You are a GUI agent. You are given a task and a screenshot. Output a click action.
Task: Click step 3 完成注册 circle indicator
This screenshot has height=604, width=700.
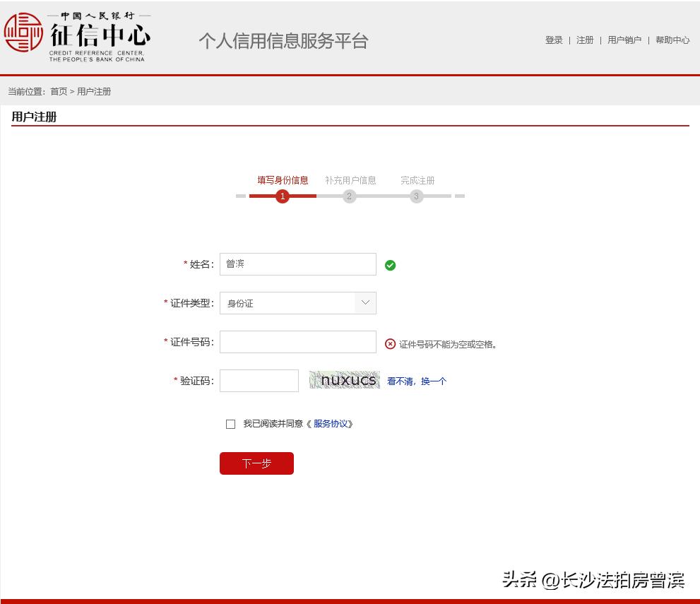click(x=416, y=196)
